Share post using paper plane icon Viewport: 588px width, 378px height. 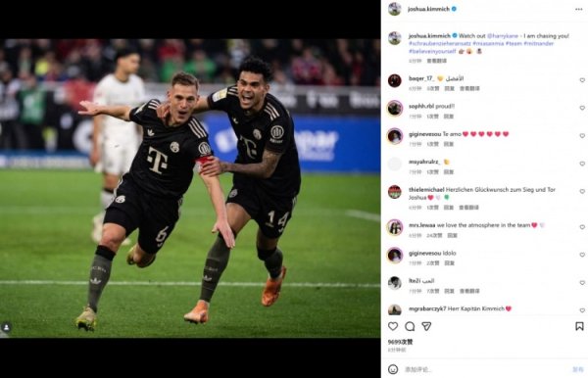click(426, 326)
